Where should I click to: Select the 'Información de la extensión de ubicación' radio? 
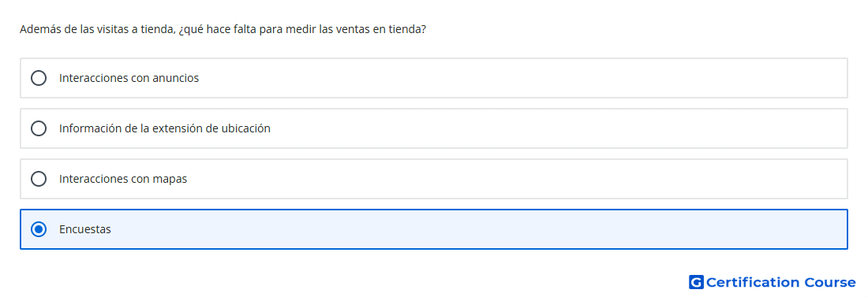[x=39, y=128]
